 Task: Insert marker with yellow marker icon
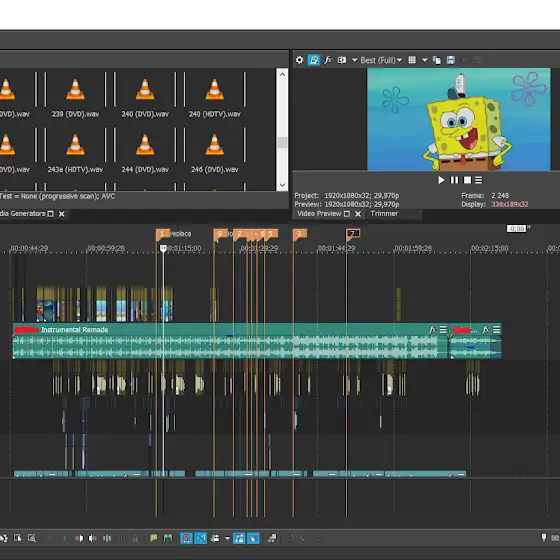154,538
